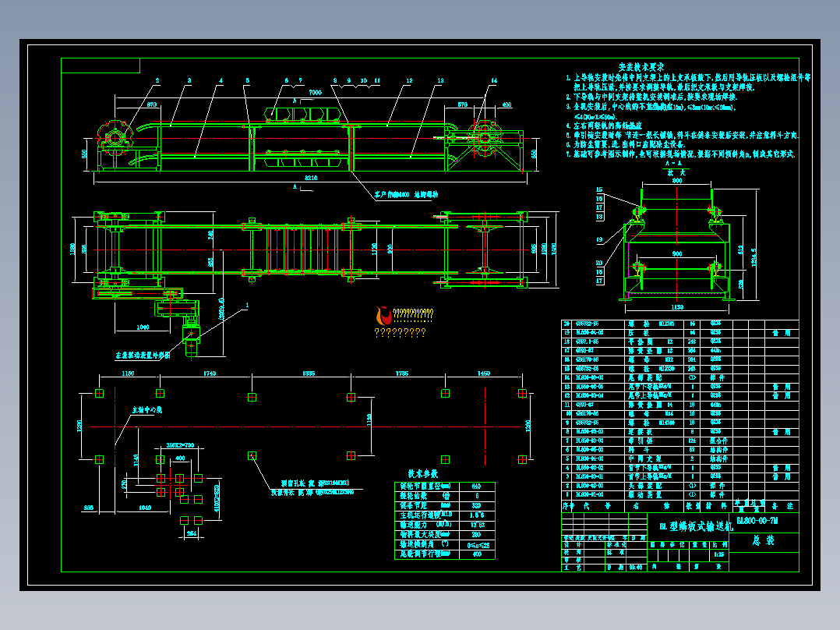Viewport: 840px width, 630px height.
Task: Click the 330 chain pitch value
Action: 476,505
